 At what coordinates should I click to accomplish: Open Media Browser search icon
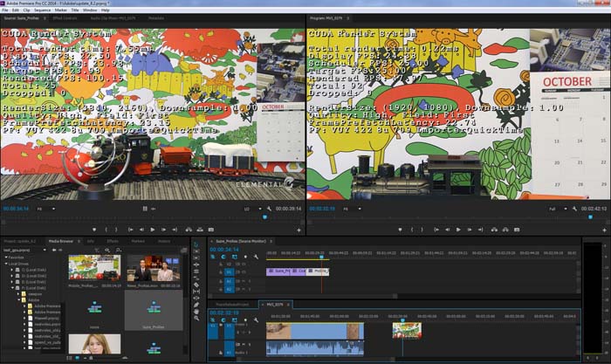(x=119, y=250)
